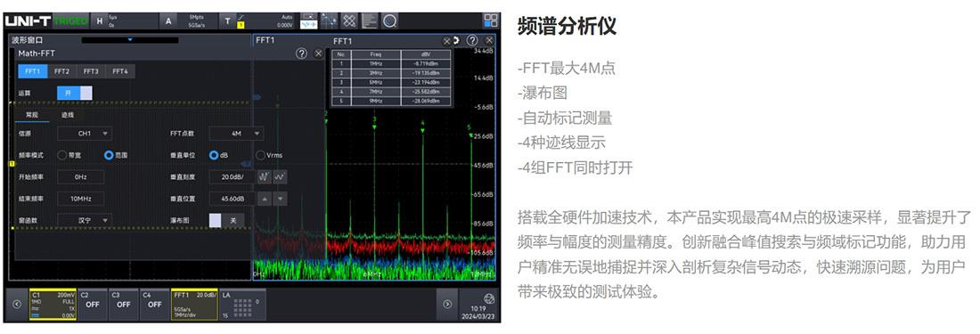Open the 窗函数 汉宁 window dropdown
Screen dimensions: 980x334
click(85, 220)
